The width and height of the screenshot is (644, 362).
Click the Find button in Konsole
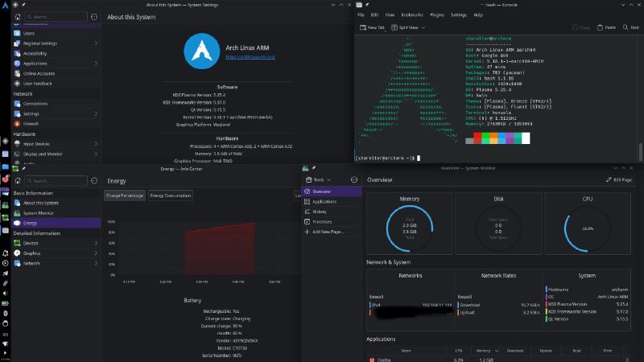(x=631, y=27)
